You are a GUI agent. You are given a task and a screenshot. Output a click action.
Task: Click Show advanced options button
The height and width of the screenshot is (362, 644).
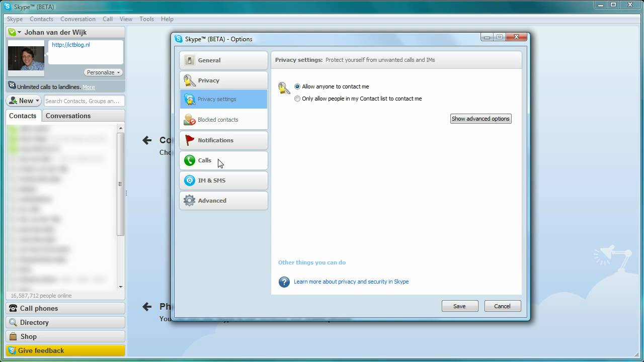(x=480, y=119)
